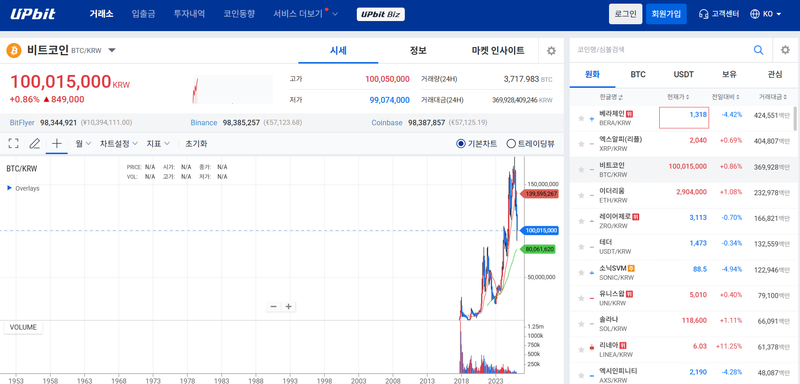This screenshot has width=800, height=384.
Task: Click the Bitcoin coin icon
Action: point(14,50)
